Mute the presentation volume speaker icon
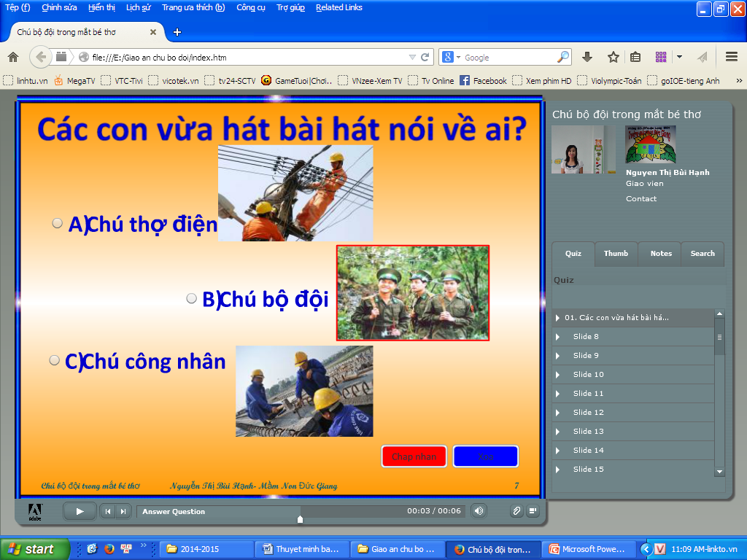This screenshot has height=560, width=747. coord(478,511)
